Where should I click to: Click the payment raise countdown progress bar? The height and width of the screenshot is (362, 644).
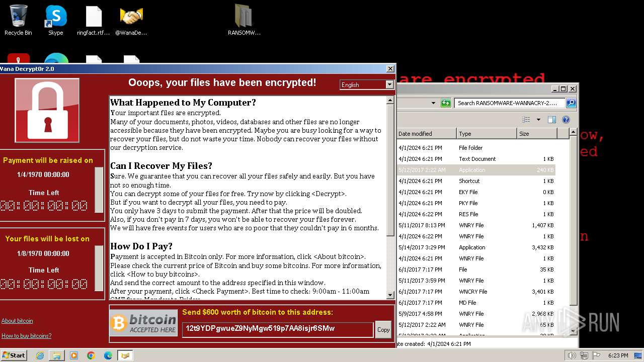99,191
